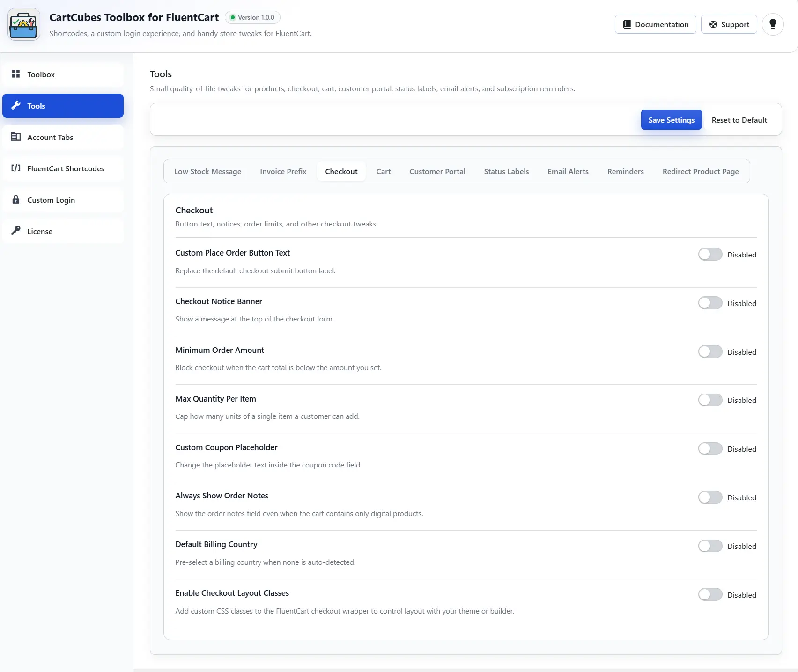Image resolution: width=798 pixels, height=672 pixels.
Task: Switch to the Cart tab
Action: [384, 171]
